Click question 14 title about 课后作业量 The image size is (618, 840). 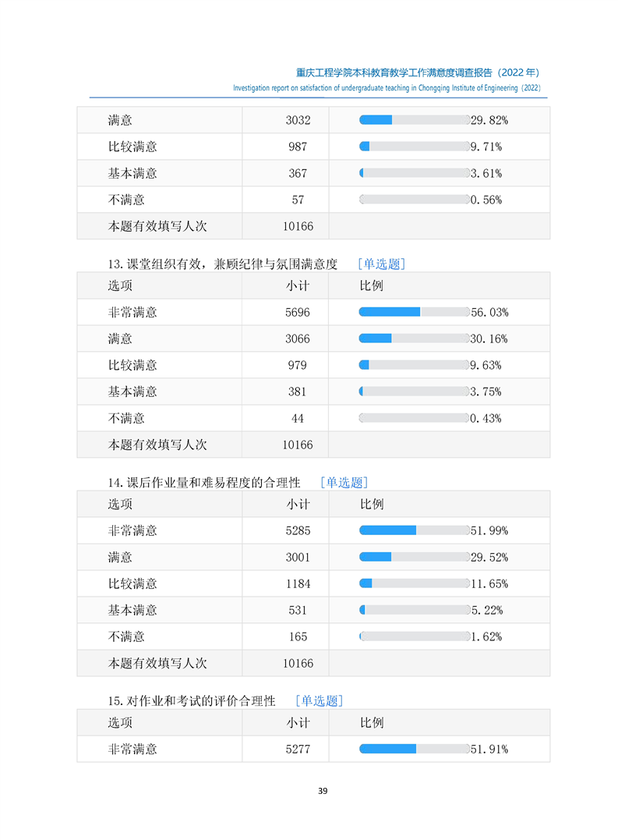(x=204, y=484)
